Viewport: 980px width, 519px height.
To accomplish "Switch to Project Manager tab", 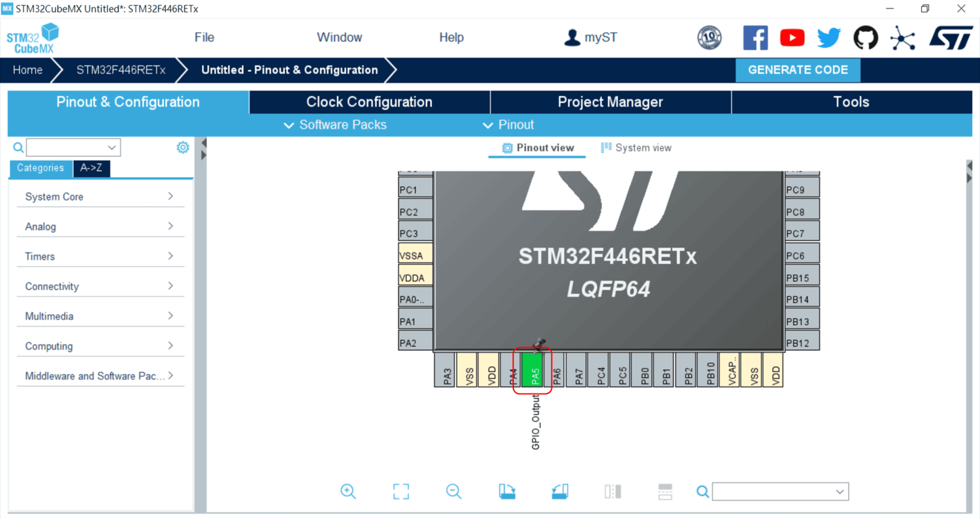I will (610, 102).
